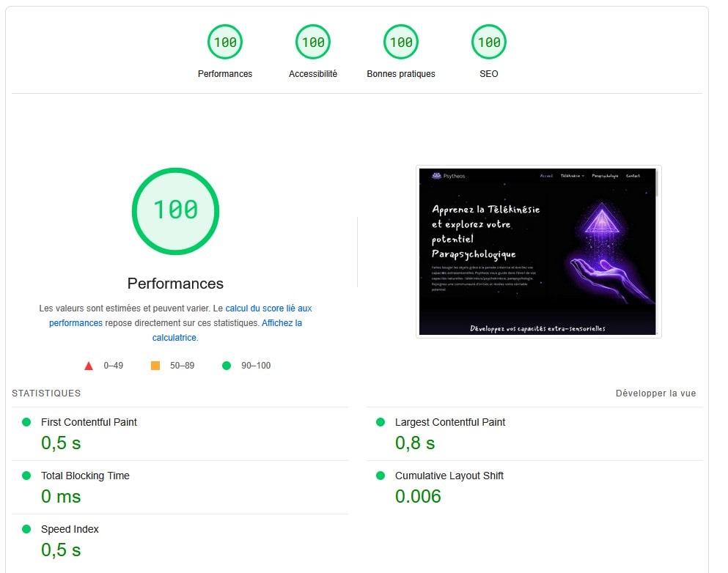Open the 'calcul du score lié aux performances' link
The width and height of the screenshot is (728, 573).
[268, 308]
